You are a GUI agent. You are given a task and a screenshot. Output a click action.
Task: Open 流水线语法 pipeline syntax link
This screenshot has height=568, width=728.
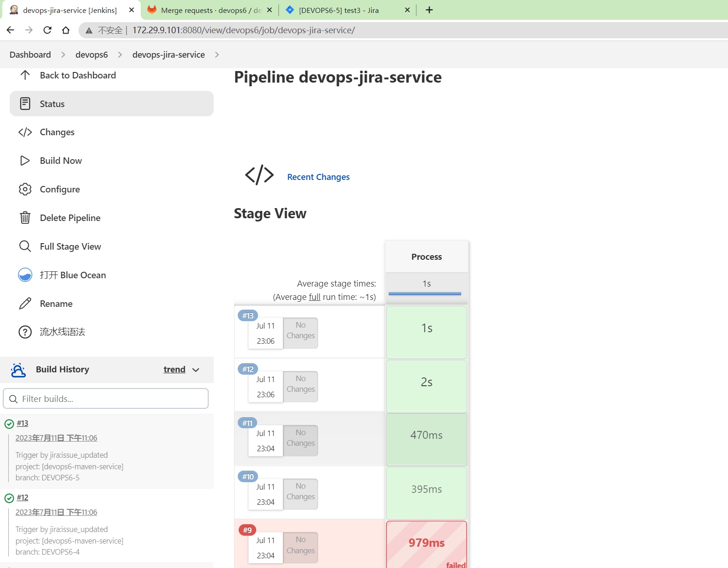tap(62, 332)
